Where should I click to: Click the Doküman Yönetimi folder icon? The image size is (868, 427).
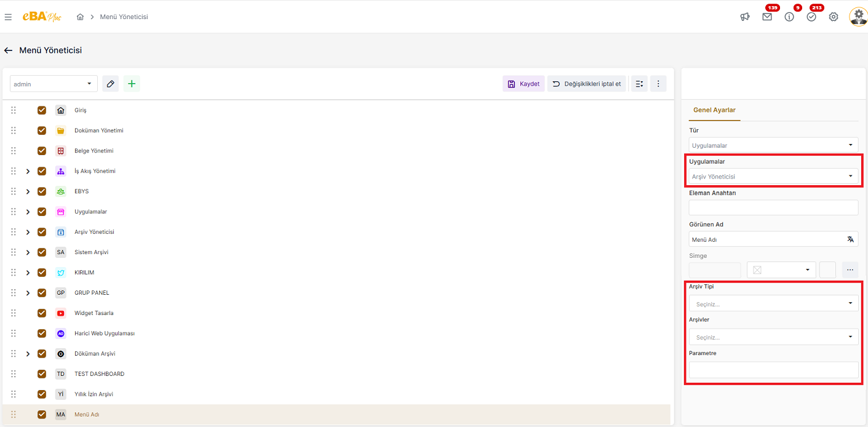click(x=60, y=130)
